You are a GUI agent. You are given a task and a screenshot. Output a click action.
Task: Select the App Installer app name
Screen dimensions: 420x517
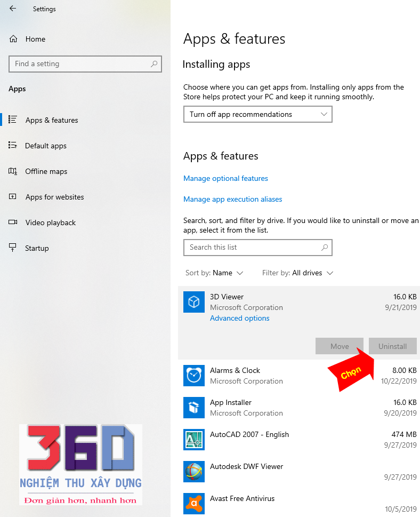tap(231, 403)
